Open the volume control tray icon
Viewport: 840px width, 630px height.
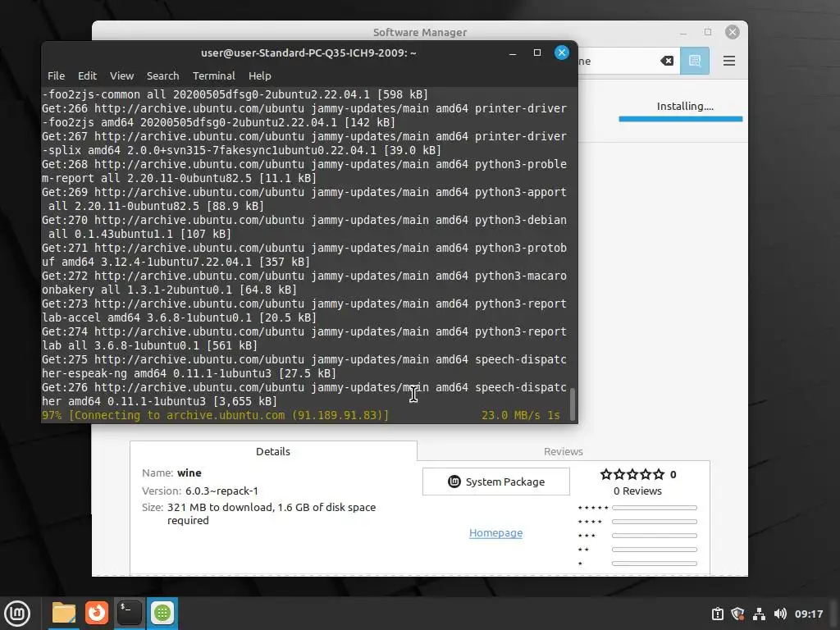pyautogui.click(x=780, y=614)
